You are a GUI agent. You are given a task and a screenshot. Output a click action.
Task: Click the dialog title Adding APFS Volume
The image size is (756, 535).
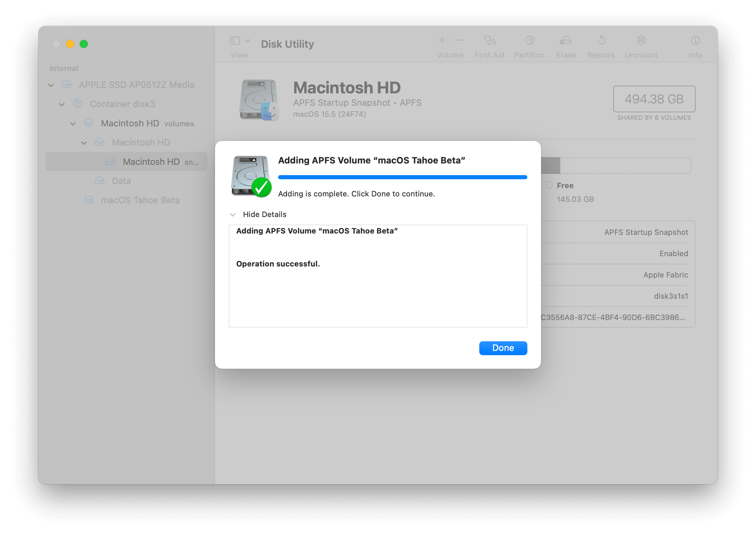click(x=371, y=160)
